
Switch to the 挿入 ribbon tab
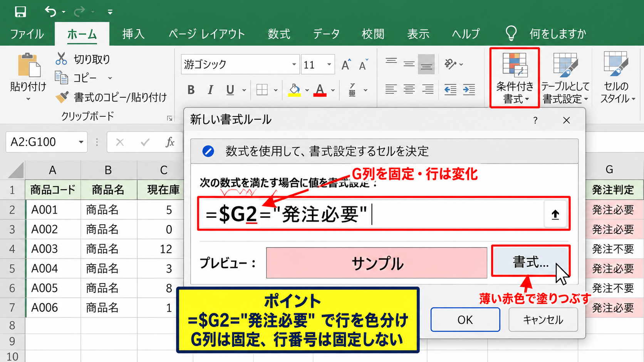[133, 34]
